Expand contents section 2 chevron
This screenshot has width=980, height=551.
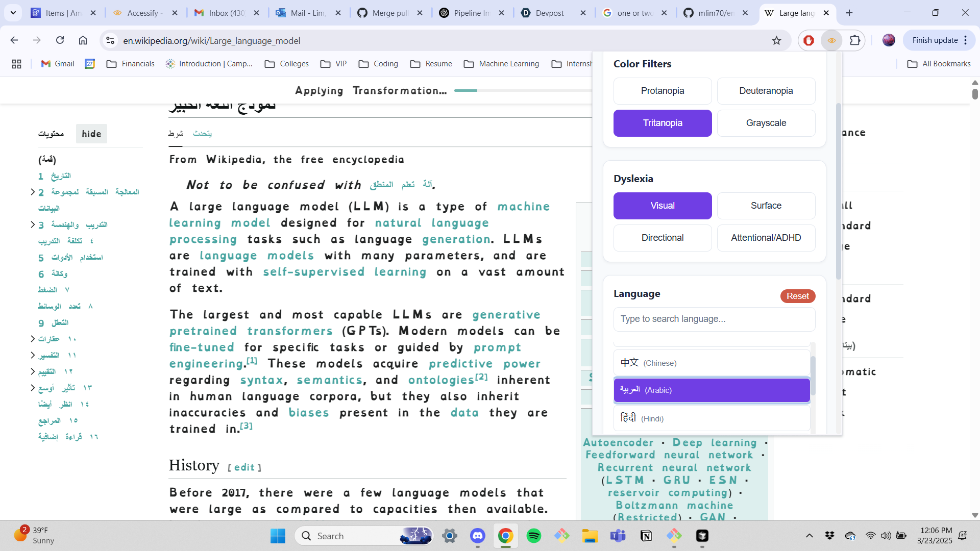click(33, 192)
